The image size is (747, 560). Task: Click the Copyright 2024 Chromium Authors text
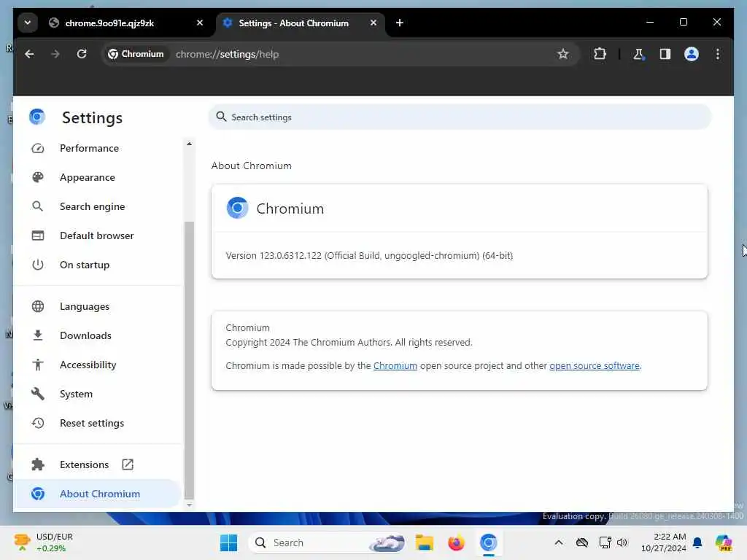pos(349,343)
